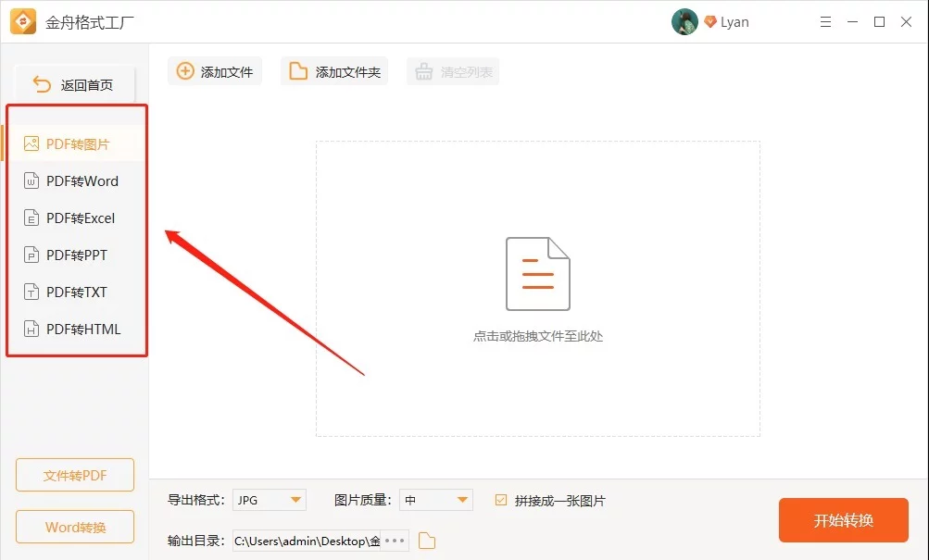This screenshot has width=929, height=560.
Task: Click the 返回首页 back button
Action: [x=75, y=84]
